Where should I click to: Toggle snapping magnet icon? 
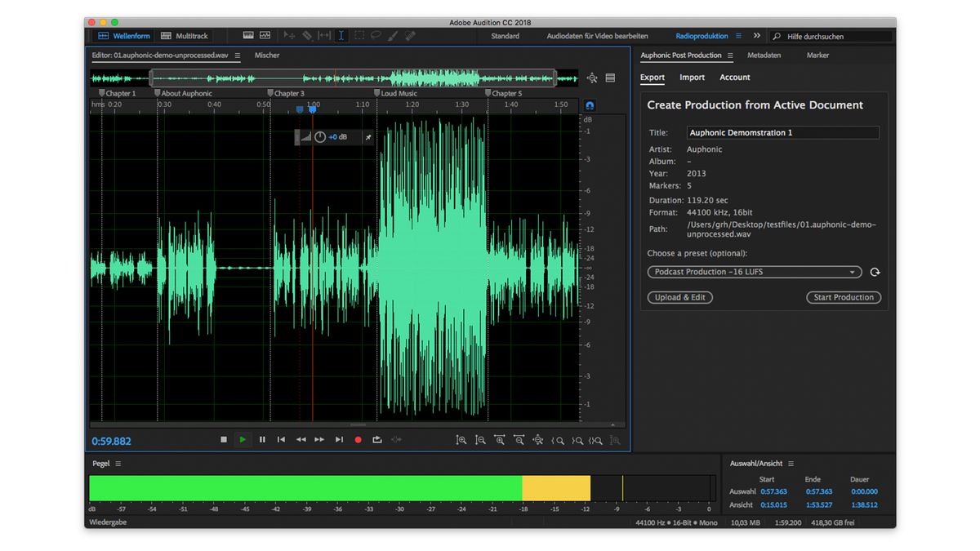[590, 105]
